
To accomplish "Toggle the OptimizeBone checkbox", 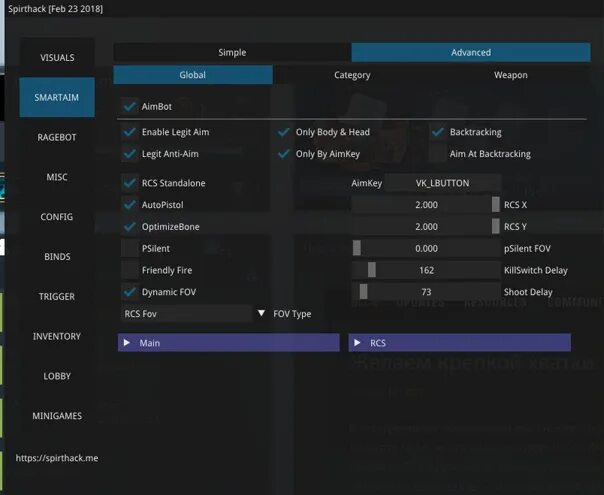I will [130, 227].
